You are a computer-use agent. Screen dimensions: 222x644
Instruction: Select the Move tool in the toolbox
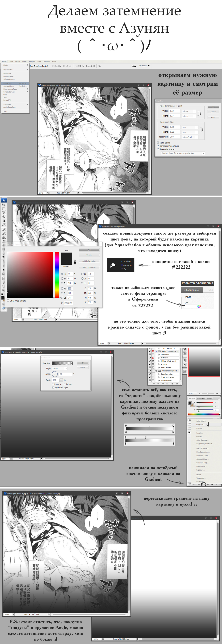click(4, 205)
